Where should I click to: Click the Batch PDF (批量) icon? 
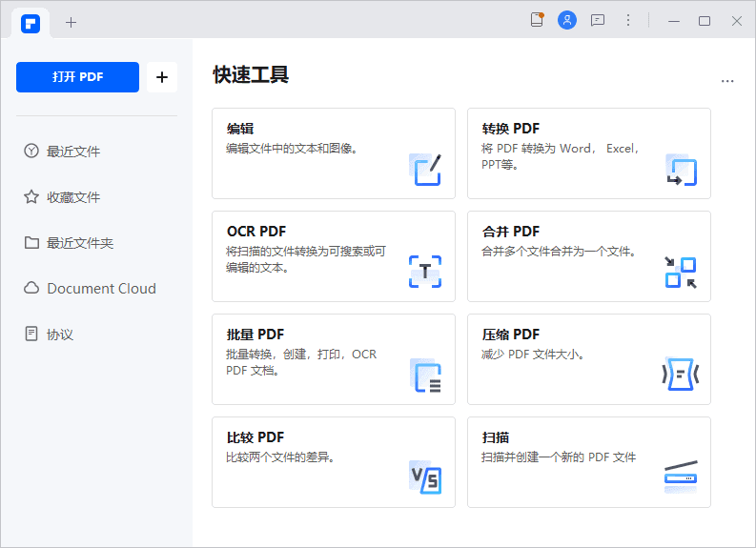(x=425, y=375)
